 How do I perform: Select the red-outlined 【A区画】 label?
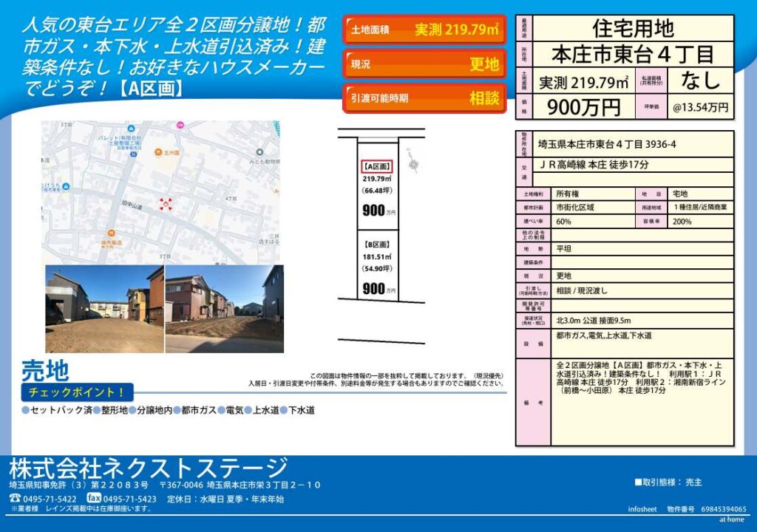click(377, 166)
